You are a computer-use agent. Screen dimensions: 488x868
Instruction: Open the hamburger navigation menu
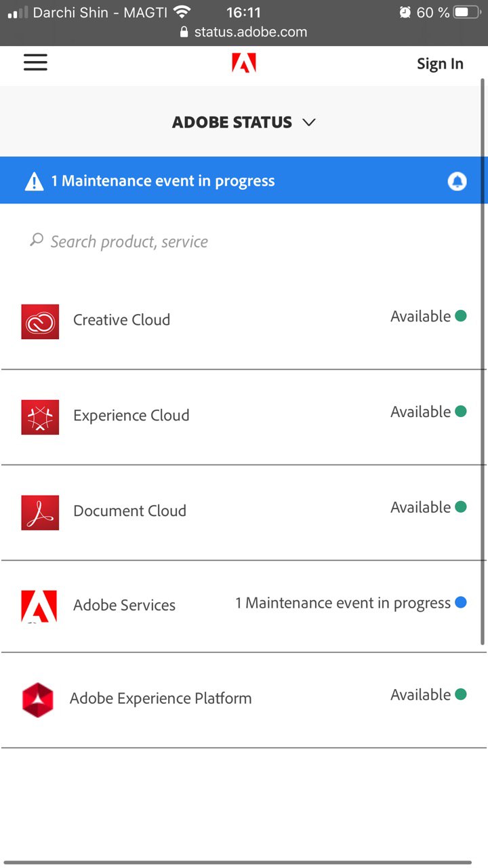click(x=35, y=63)
